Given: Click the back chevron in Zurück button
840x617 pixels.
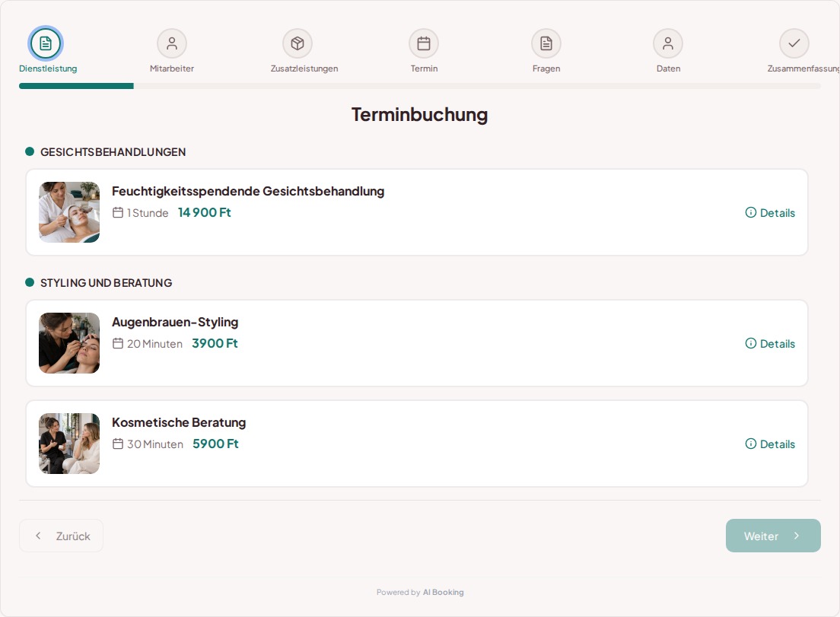Looking at the screenshot, I should click(38, 536).
